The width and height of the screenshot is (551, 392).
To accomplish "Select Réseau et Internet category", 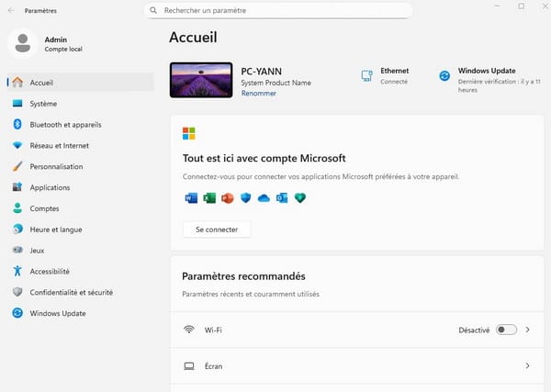I will (81, 145).
